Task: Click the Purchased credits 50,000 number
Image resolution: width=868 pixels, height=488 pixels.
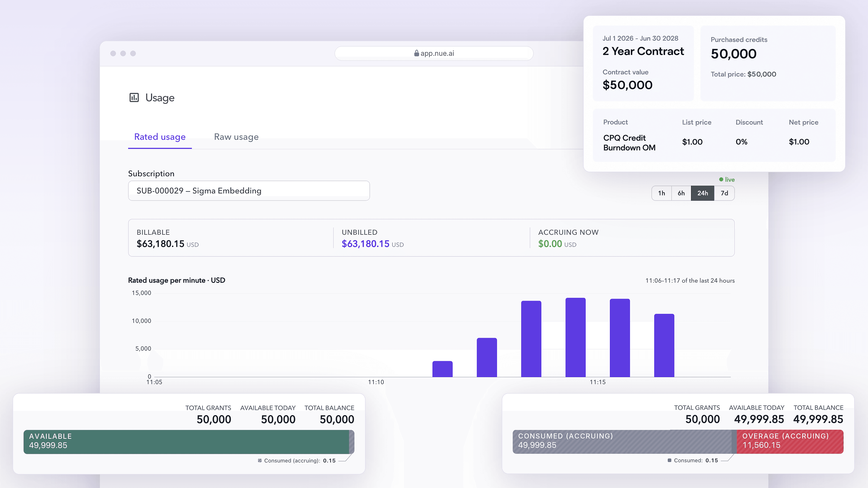Action: pos(734,54)
